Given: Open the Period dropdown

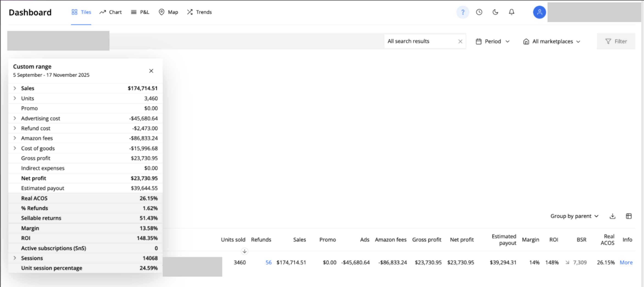Looking at the screenshot, I should (492, 42).
